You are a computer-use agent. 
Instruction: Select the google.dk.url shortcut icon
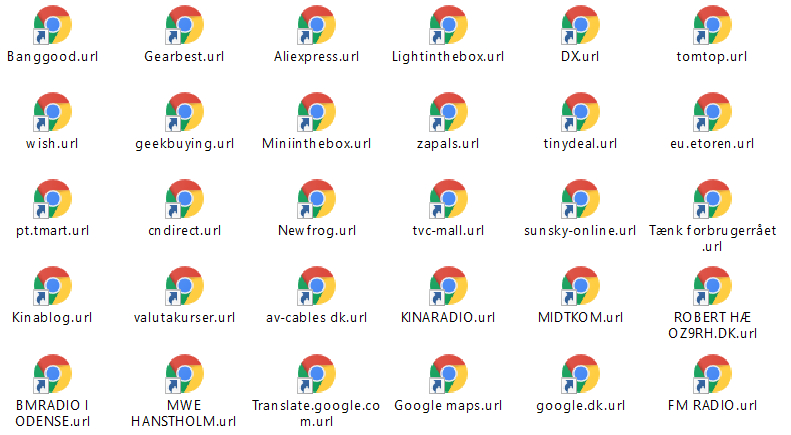pyautogui.click(x=580, y=373)
